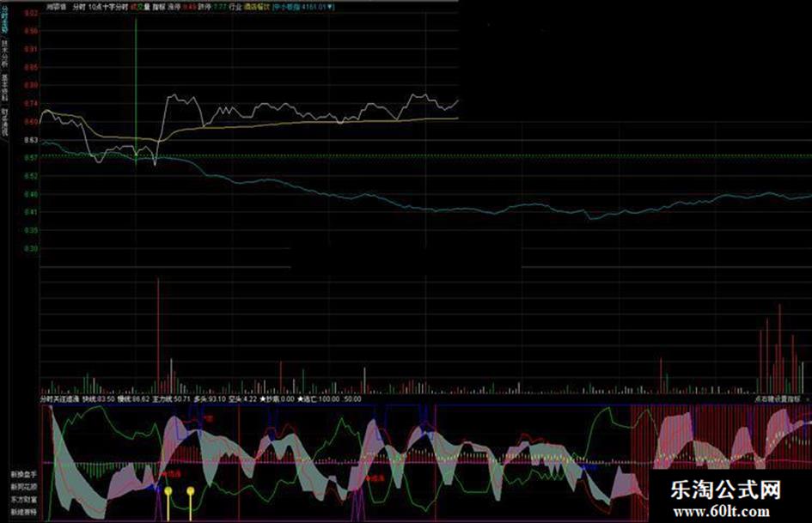This screenshot has width=812, height=523.
Task: Click the 分时 label in header
Action: point(79,7)
